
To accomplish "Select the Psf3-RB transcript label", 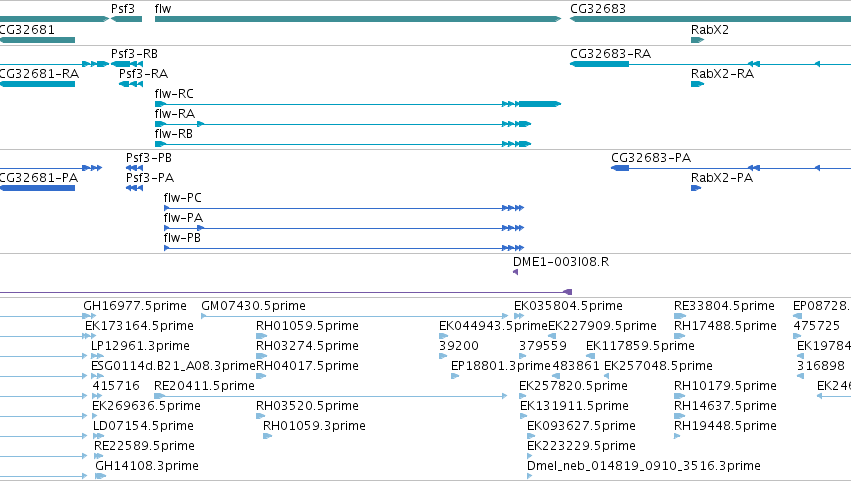I will tap(134, 54).
